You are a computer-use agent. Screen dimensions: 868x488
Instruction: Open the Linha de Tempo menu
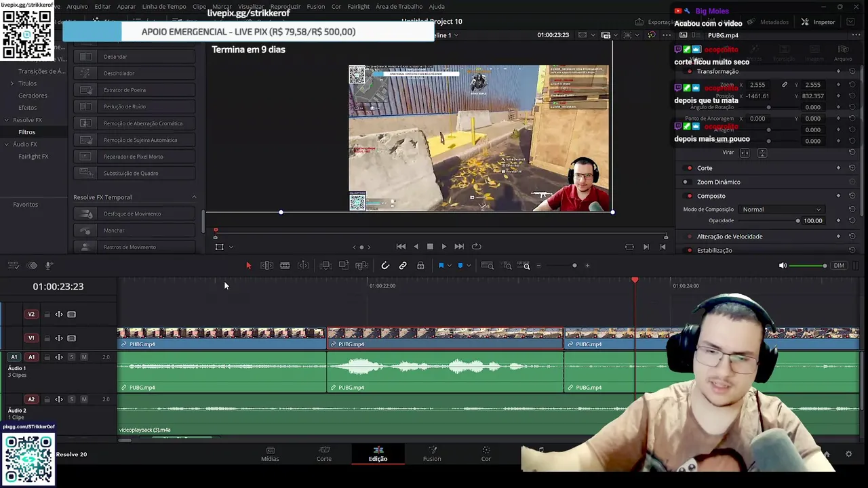point(164,7)
